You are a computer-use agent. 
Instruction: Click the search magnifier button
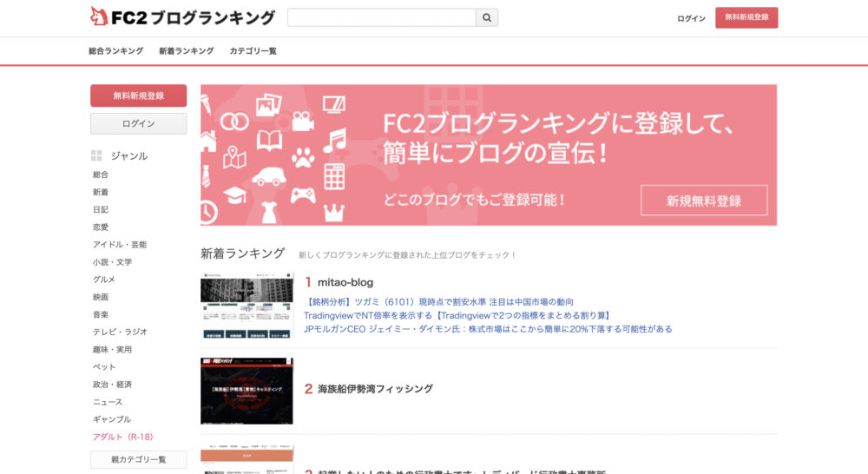click(487, 17)
